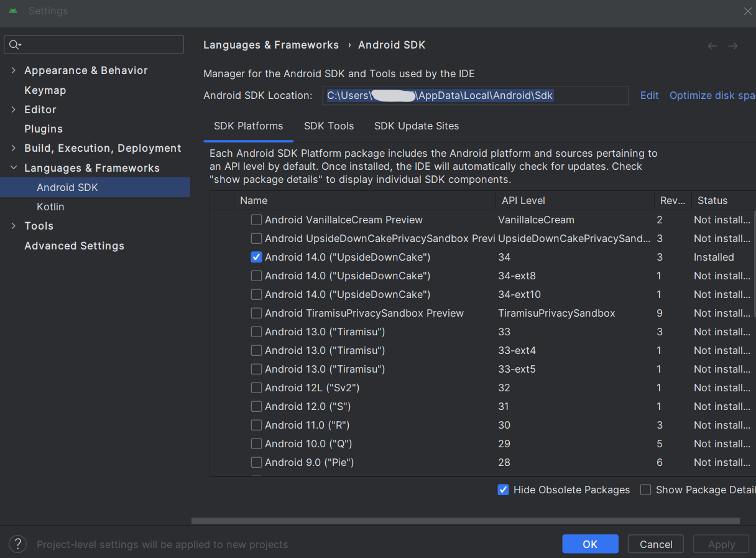The height and width of the screenshot is (558, 756).
Task: Click the Android Studio logo in title bar
Action: 13,11
